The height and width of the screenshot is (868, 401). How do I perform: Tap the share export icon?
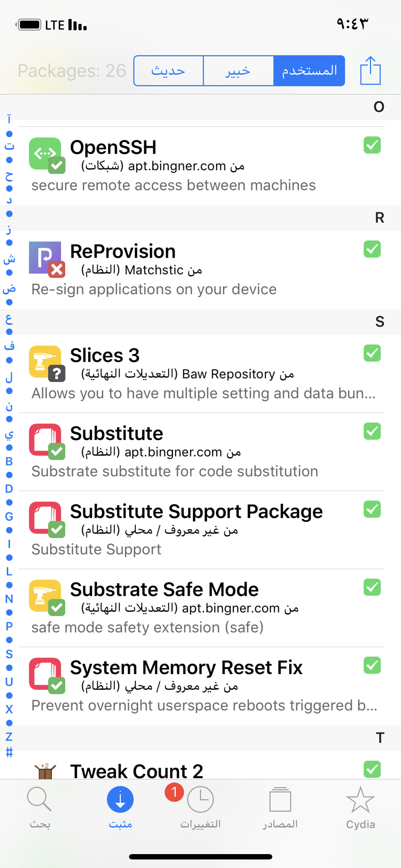[370, 71]
